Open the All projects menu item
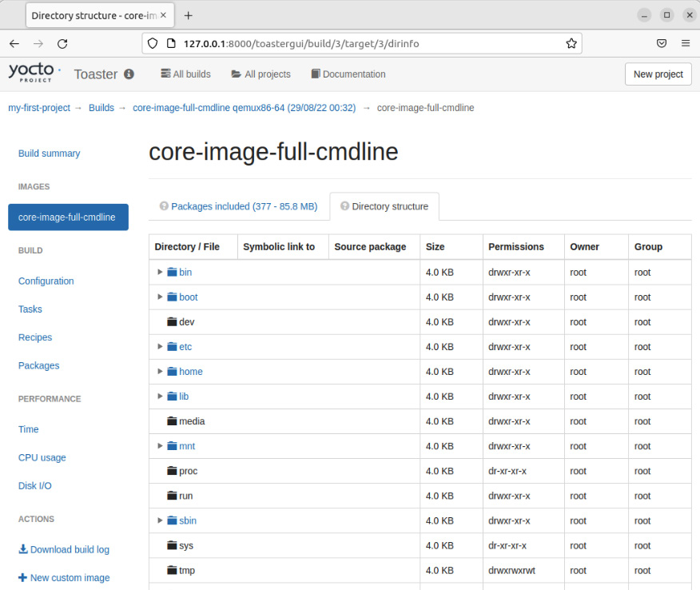Screen dimensions: 700x590 [x=261, y=74]
